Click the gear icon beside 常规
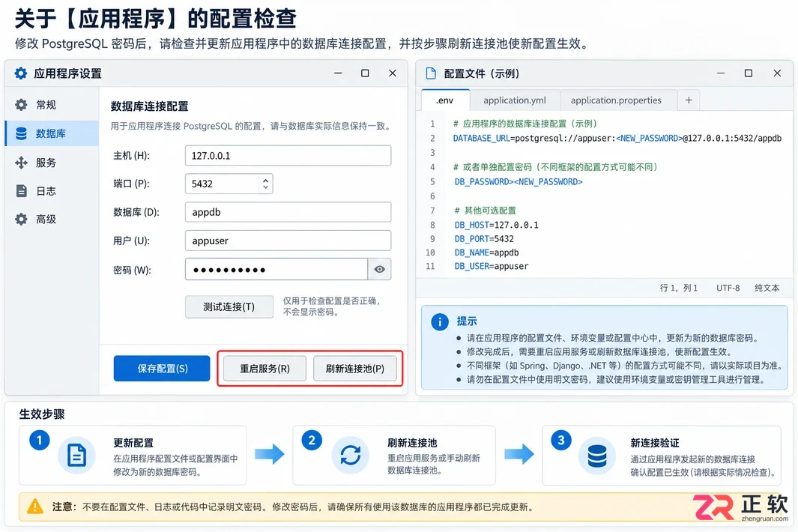This screenshot has width=798, height=532. pos(21,105)
